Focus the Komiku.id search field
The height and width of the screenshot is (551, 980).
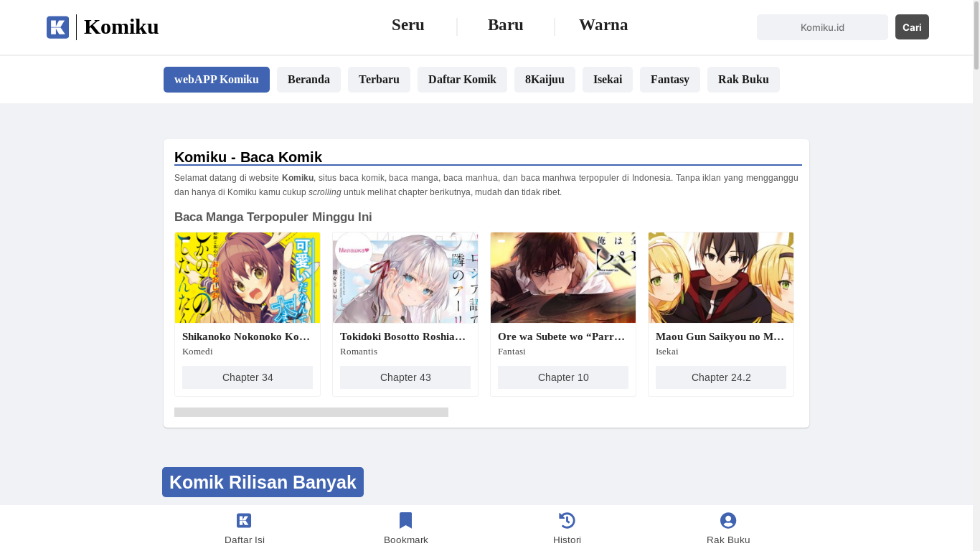[x=822, y=27]
